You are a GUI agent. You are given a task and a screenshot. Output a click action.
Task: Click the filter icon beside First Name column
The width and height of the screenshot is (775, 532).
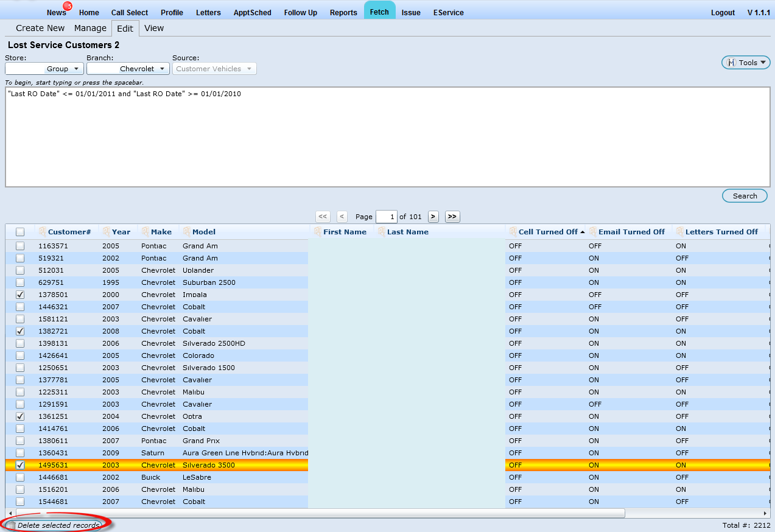[317, 232]
